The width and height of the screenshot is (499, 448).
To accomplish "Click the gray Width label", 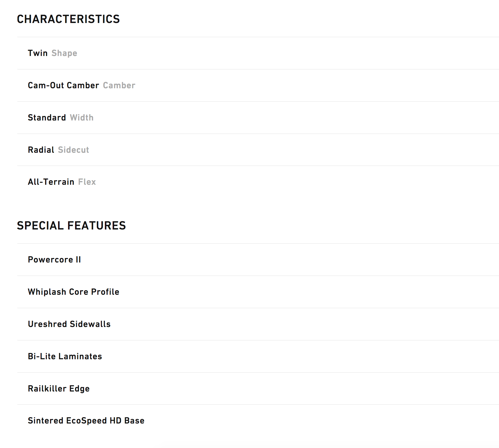I will click(82, 118).
